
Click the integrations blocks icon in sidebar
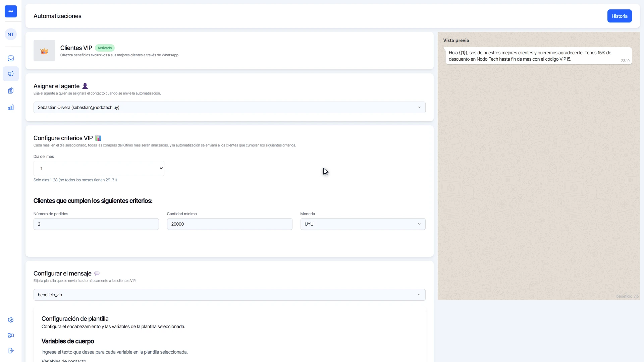11,335
